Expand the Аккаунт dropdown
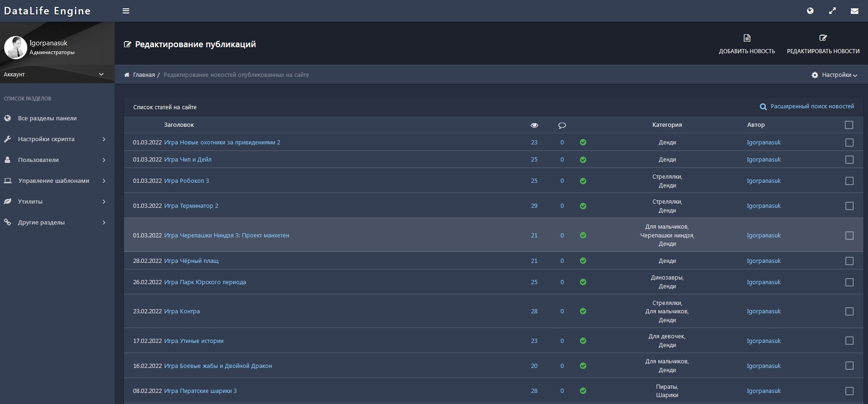Image resolution: width=868 pixels, height=404 pixels. click(57, 75)
